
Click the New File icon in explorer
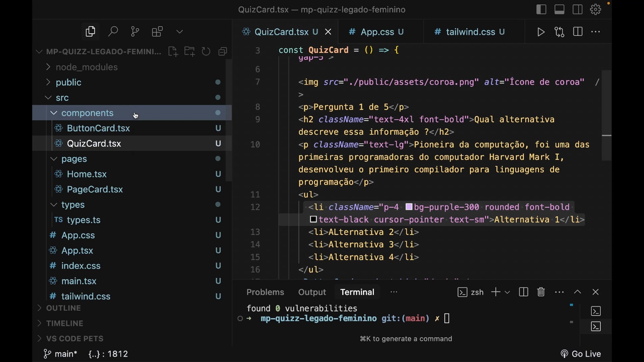pyautogui.click(x=173, y=52)
